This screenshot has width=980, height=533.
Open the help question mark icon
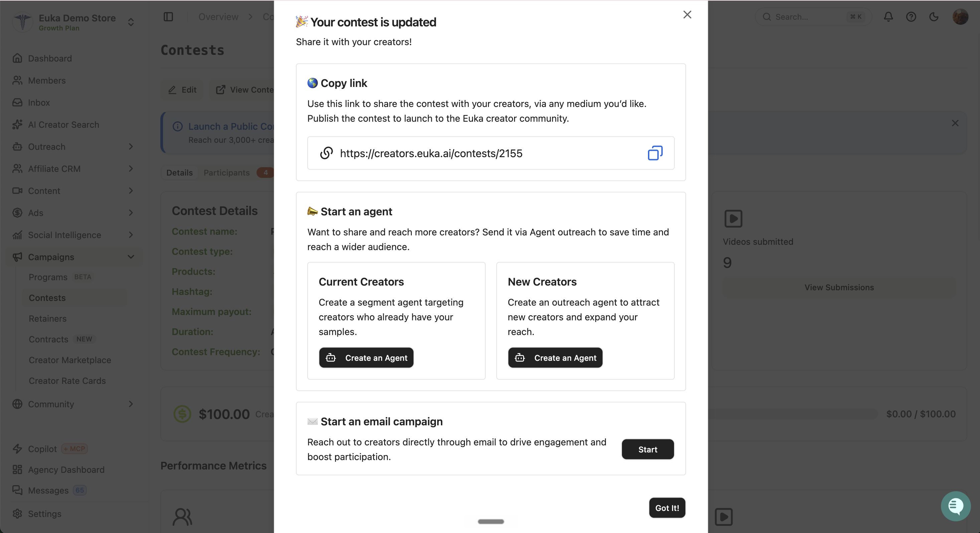[x=911, y=17]
